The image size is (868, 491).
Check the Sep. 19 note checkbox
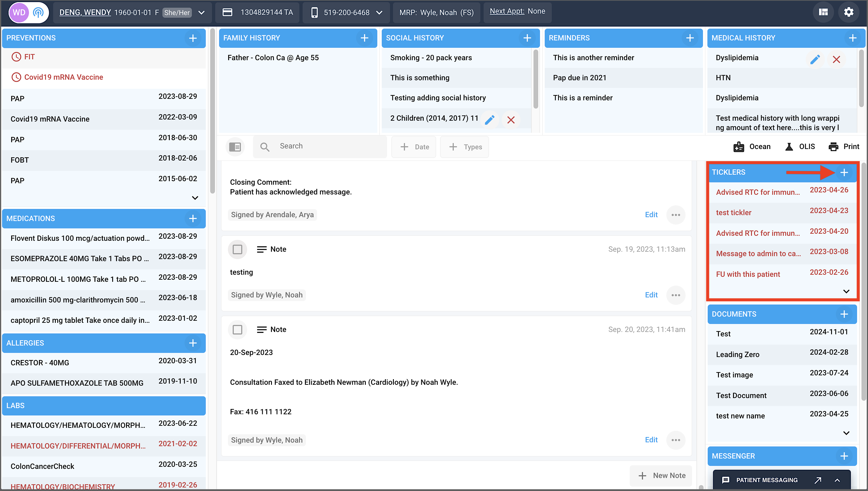237,250
